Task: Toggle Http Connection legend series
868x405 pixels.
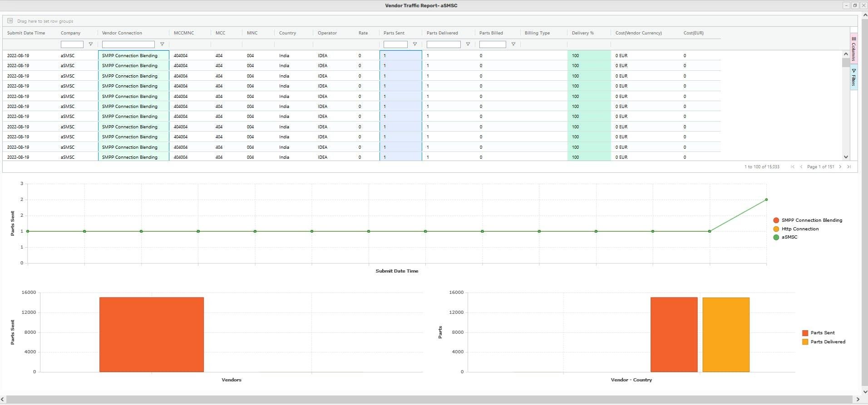Action: click(x=776, y=229)
